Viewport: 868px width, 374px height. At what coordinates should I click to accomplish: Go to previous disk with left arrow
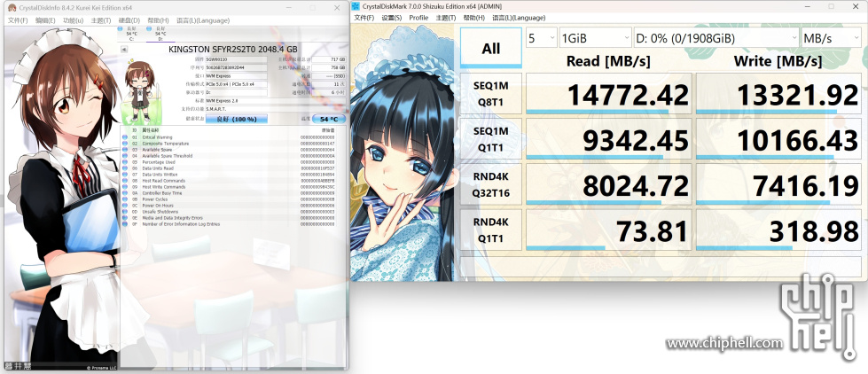pos(125,49)
